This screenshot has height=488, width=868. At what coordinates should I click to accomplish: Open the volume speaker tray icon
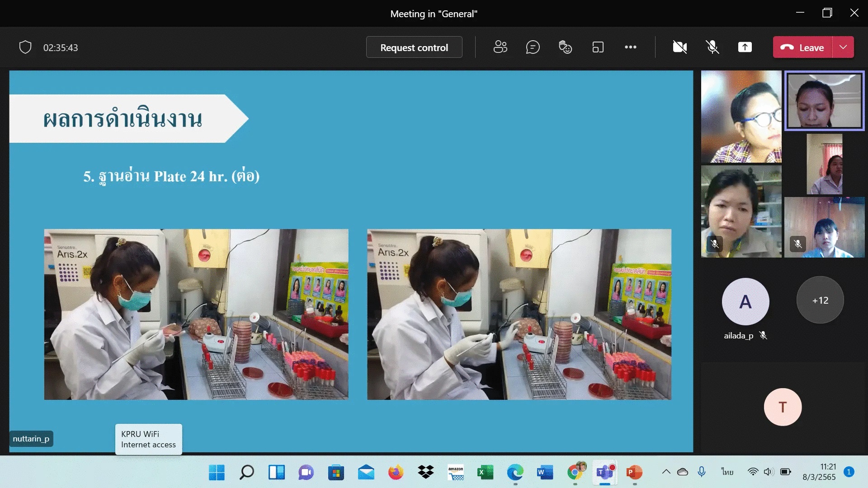pyautogui.click(x=768, y=472)
